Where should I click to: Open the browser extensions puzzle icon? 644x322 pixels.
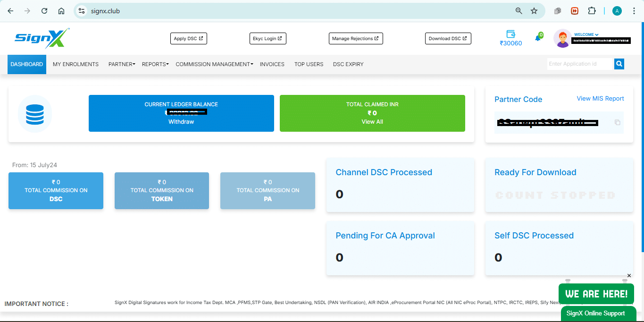coord(592,10)
